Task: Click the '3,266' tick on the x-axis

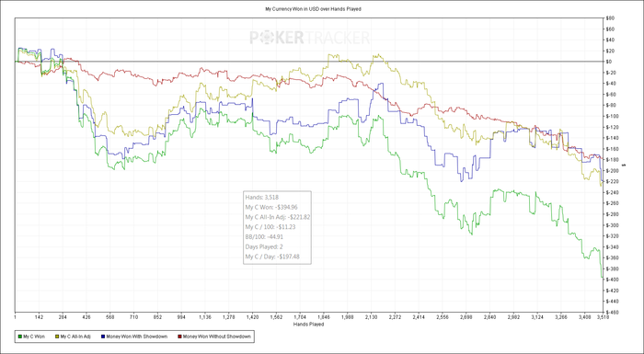Action: (x=561, y=317)
